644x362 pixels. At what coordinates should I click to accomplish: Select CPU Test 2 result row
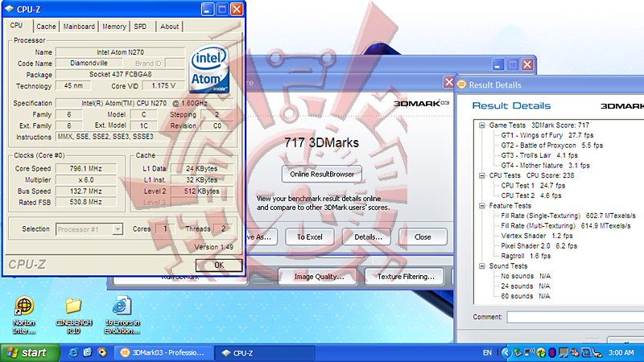531,195
